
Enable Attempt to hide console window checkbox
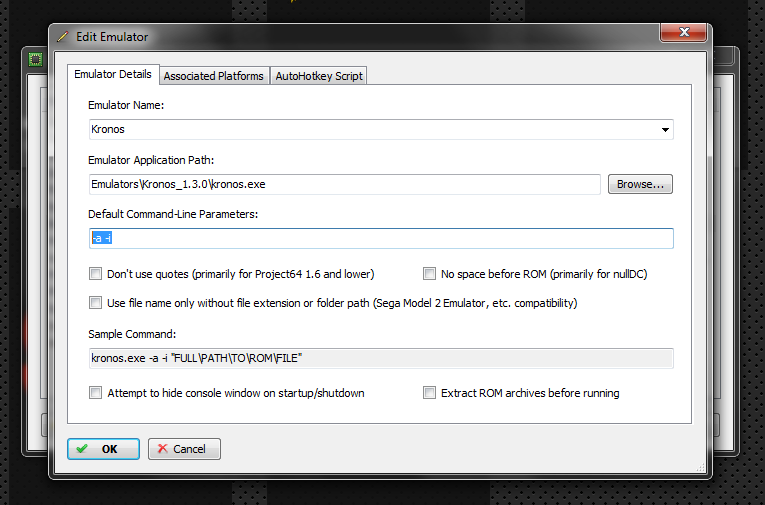coord(96,393)
